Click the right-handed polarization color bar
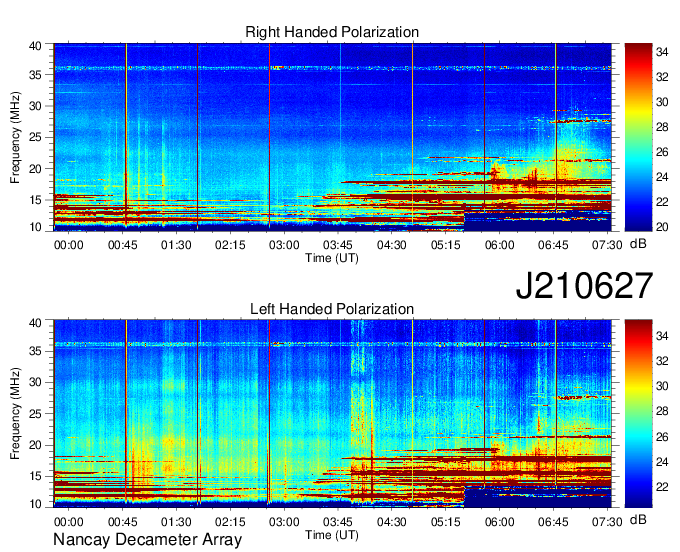 [638, 137]
